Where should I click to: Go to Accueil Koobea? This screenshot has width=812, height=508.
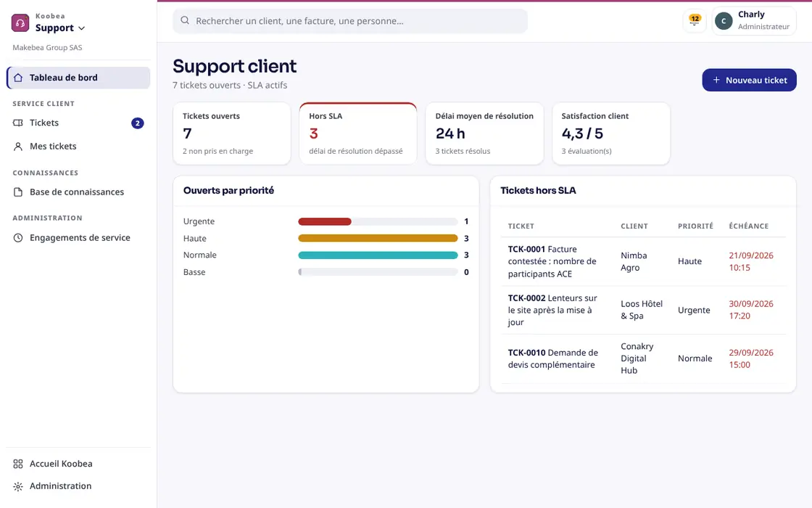[78, 464]
